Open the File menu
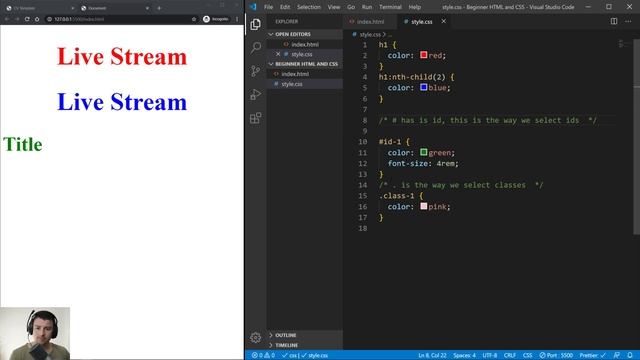 pyautogui.click(x=269, y=7)
